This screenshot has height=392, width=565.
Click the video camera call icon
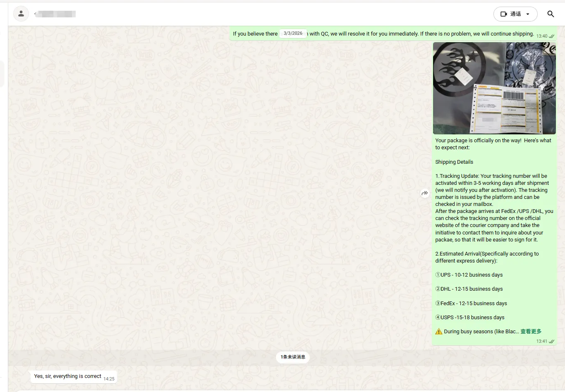[503, 14]
